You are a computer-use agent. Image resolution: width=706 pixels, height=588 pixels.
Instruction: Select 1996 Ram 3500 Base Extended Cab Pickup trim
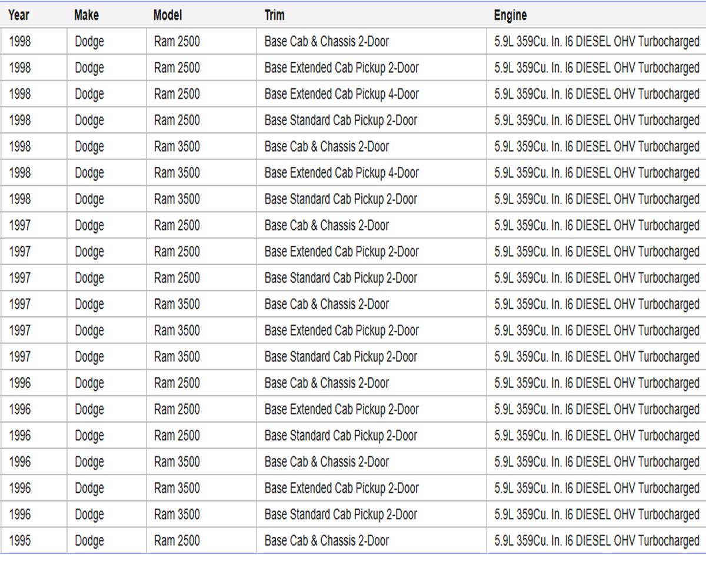tap(342, 488)
